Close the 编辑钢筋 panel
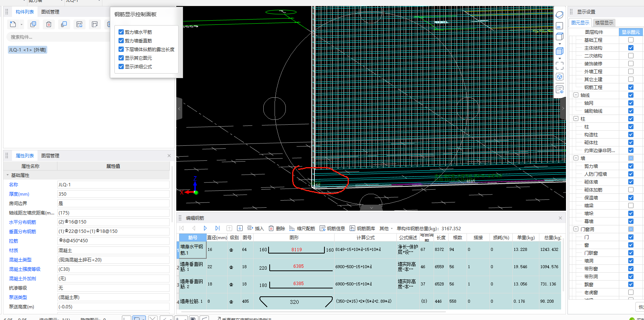Screen dimensions: 644x320 pyautogui.click(x=560, y=218)
